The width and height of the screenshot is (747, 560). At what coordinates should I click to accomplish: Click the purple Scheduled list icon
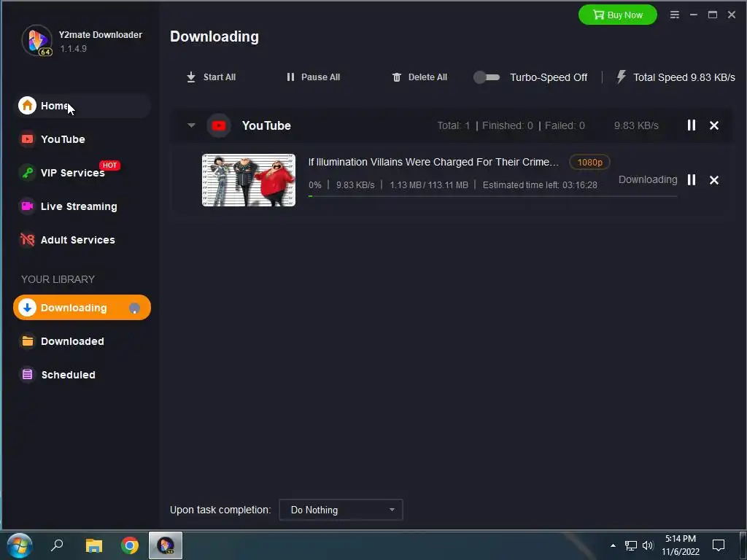pos(27,375)
